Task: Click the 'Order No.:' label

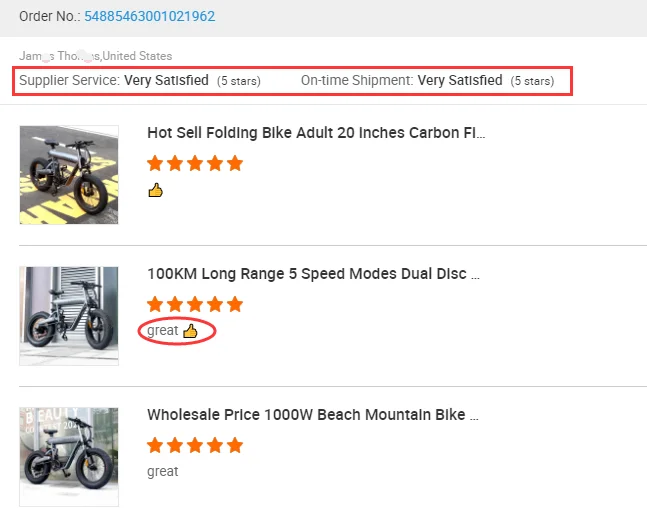Action: pyautogui.click(x=49, y=16)
